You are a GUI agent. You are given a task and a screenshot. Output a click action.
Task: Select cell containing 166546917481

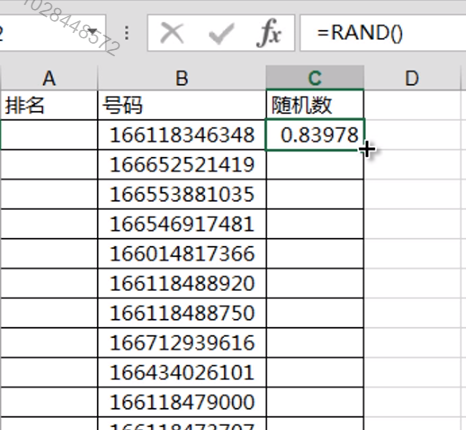click(182, 224)
